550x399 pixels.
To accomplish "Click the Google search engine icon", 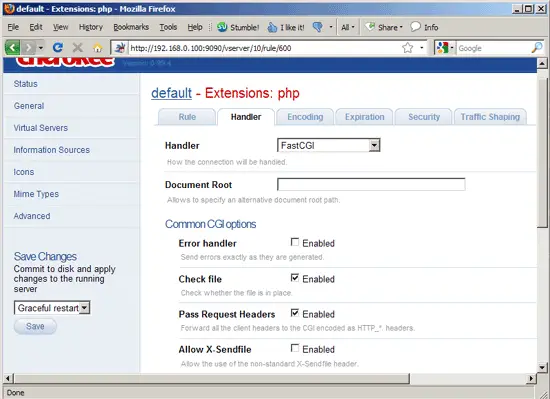I will coord(442,48).
